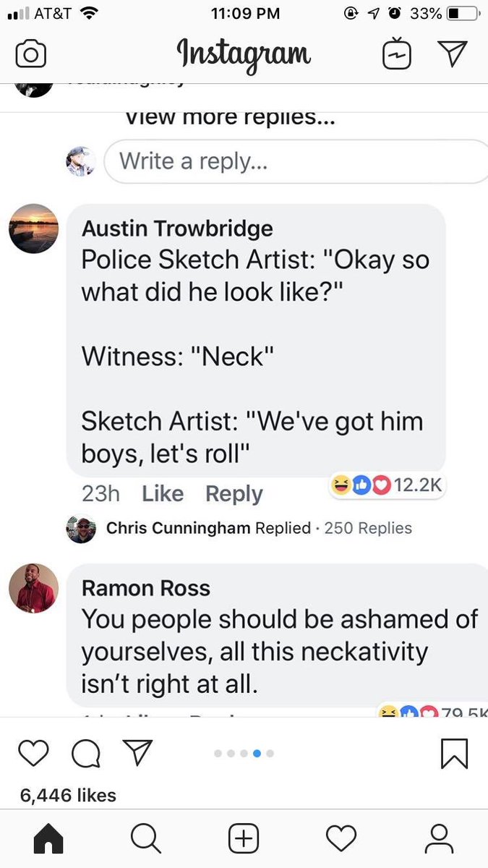Open the Search tab magnifier
The image size is (488, 868).
tap(146, 838)
